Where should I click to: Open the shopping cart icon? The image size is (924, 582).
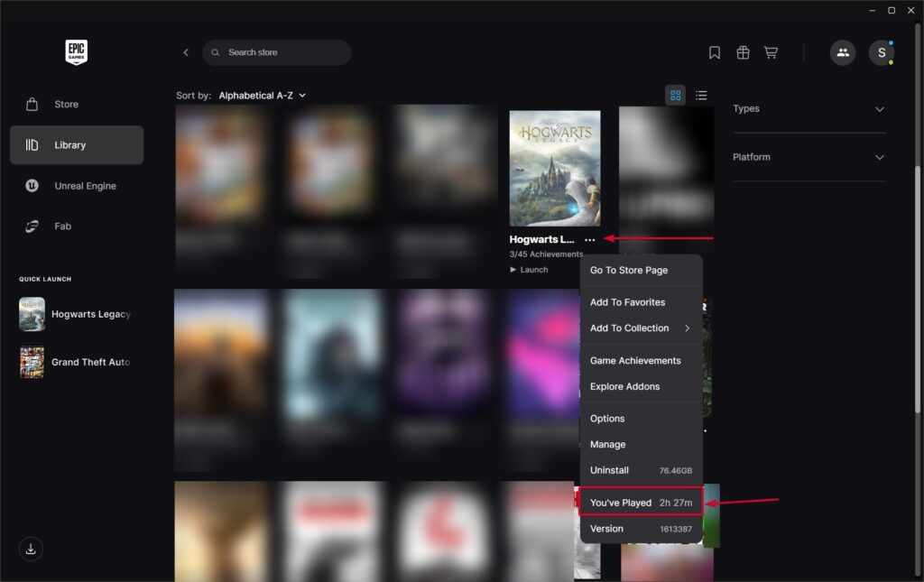(771, 52)
